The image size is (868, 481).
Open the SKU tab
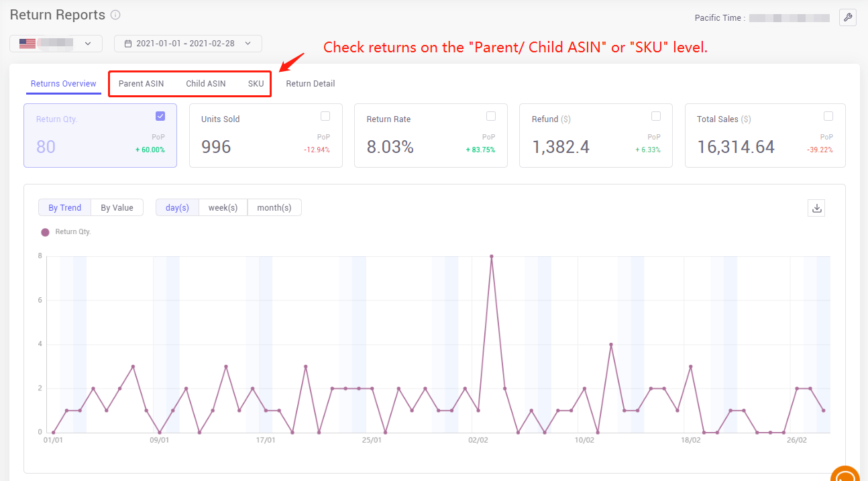pyautogui.click(x=256, y=83)
